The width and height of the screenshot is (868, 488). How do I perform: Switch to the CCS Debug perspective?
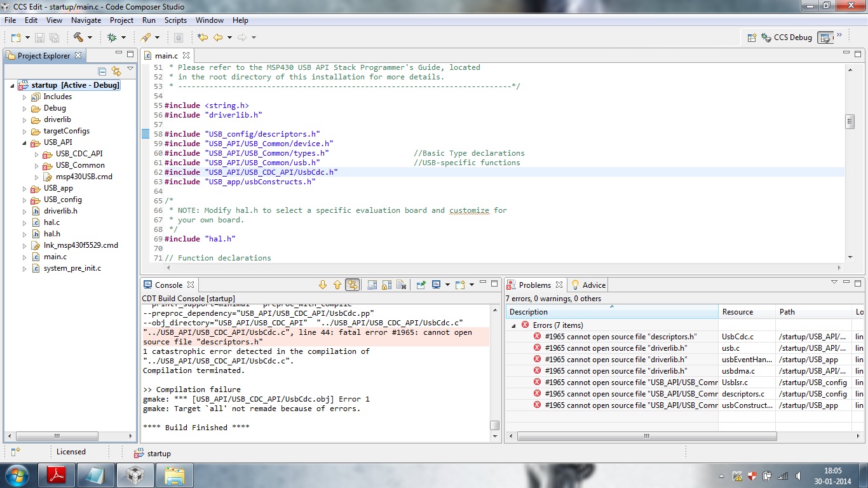pyautogui.click(x=787, y=37)
